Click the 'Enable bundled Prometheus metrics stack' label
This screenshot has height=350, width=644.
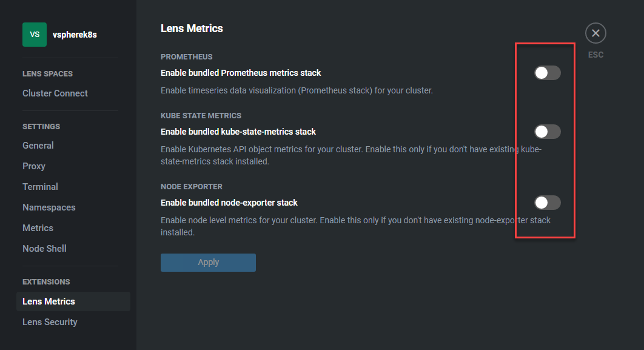point(241,73)
